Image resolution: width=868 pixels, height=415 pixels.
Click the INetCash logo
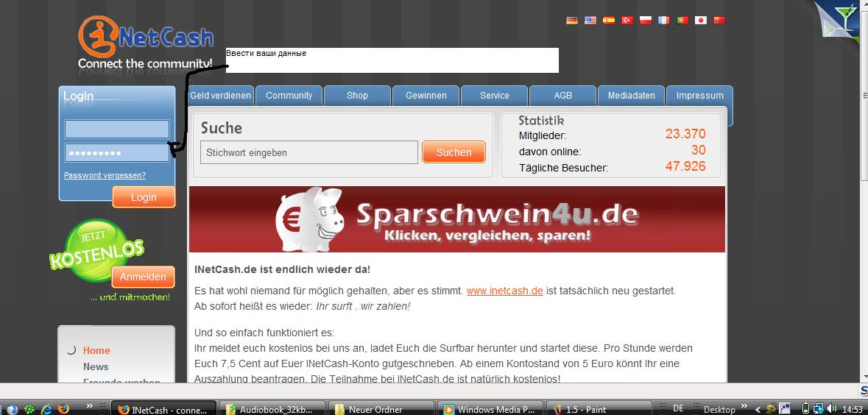(146, 43)
